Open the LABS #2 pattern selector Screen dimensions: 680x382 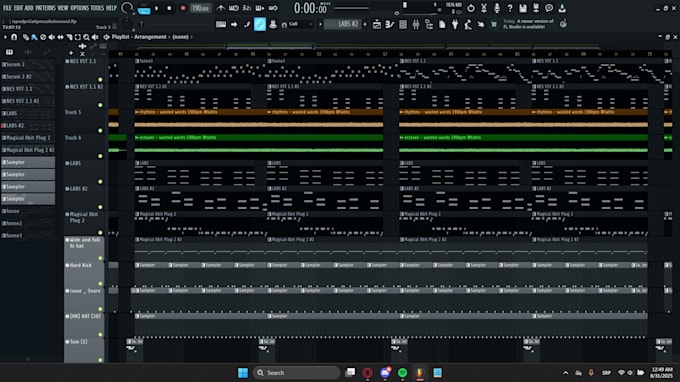pos(343,24)
